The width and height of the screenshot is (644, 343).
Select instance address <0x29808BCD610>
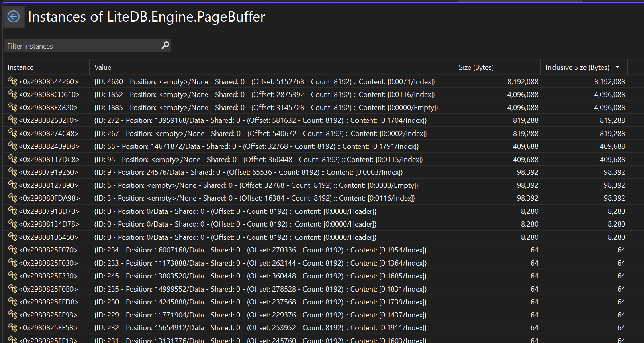pos(49,95)
